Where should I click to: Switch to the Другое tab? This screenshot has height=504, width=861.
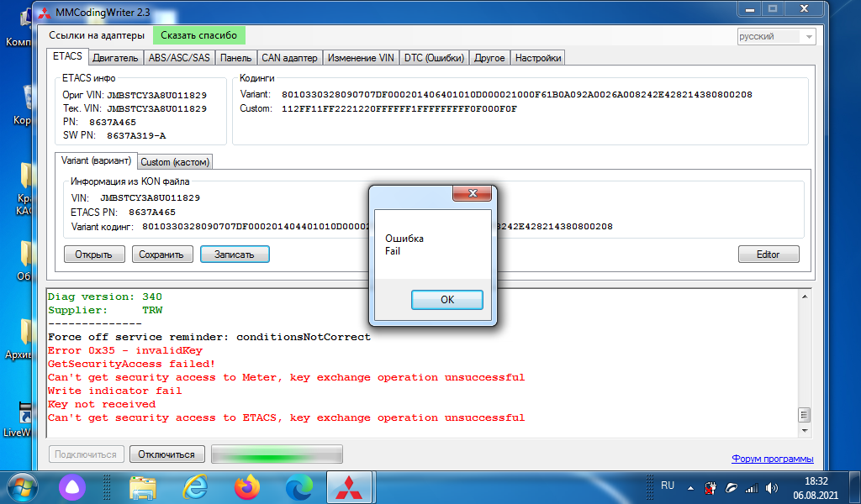point(489,58)
